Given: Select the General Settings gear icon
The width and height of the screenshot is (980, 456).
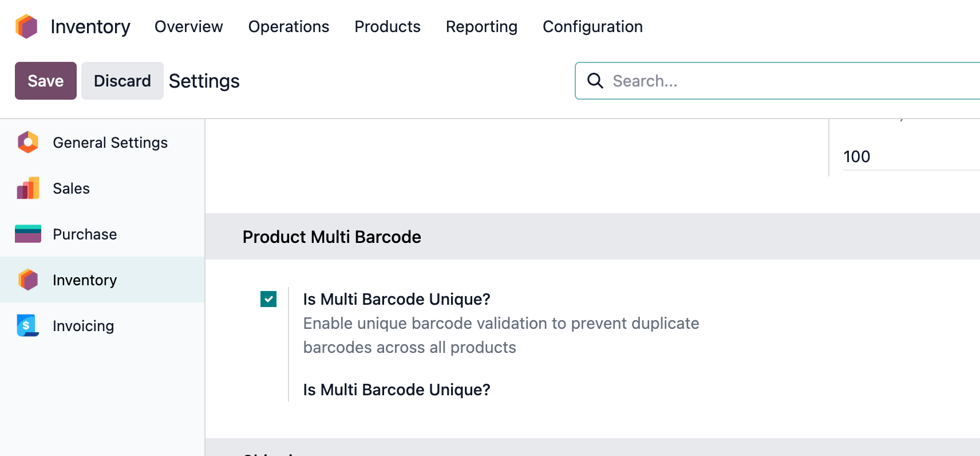Looking at the screenshot, I should pyautogui.click(x=27, y=142).
